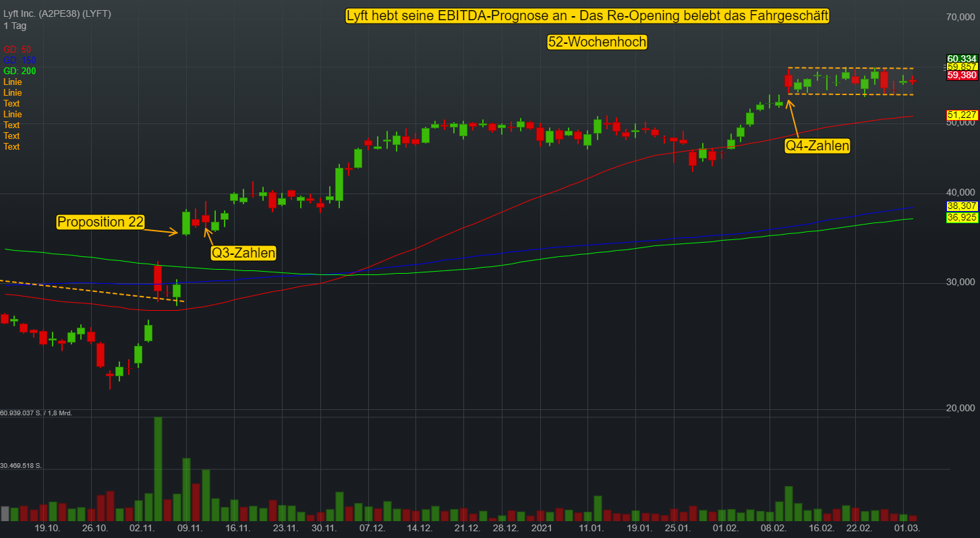Click the 30.469.518 S. volume label
Viewport: 980px width, 538px height.
[21, 465]
